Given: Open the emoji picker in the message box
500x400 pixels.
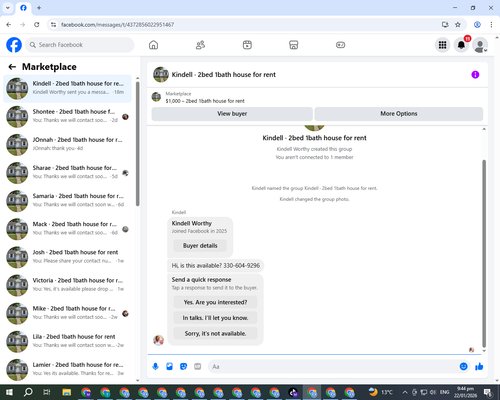Looking at the screenshot, I should pyautogui.click(x=463, y=367).
